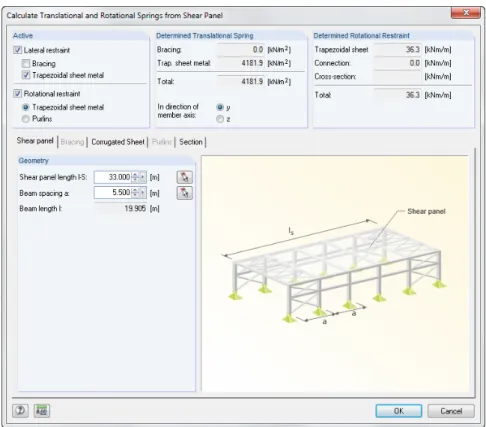
Task: Toggle the Lateral restraint checkbox
Action: pos(17,50)
